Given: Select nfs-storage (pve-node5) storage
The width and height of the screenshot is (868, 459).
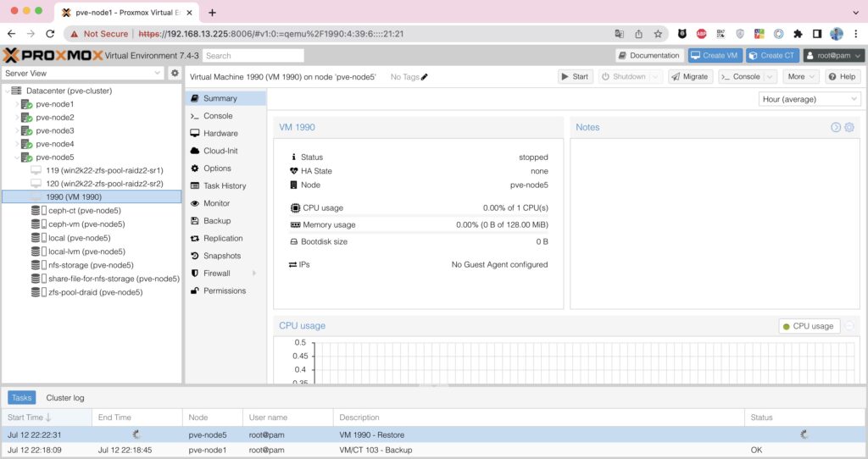Looking at the screenshot, I should pos(91,265).
